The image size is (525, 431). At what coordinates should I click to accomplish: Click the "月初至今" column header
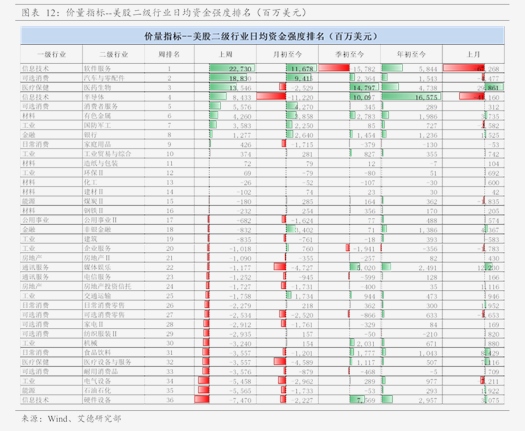(x=287, y=54)
